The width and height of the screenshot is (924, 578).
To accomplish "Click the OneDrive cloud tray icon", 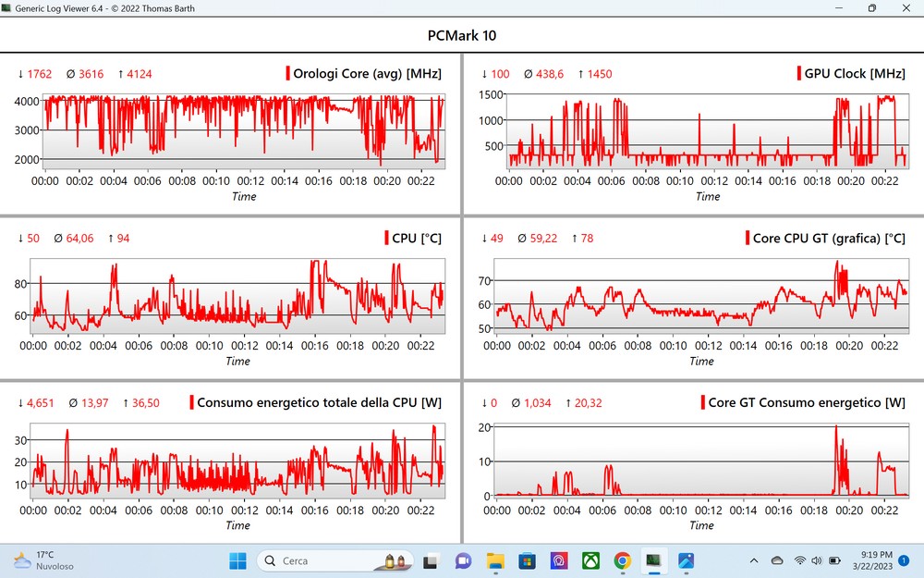I will [777, 560].
